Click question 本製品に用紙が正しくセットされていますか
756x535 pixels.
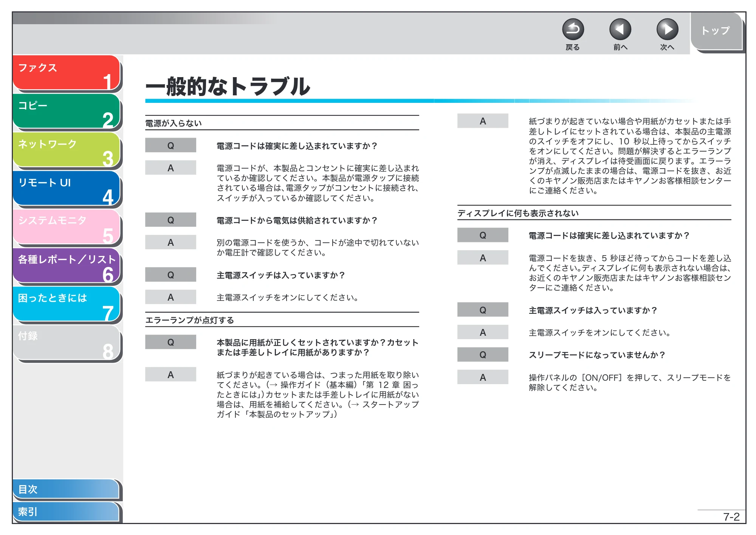(318, 347)
